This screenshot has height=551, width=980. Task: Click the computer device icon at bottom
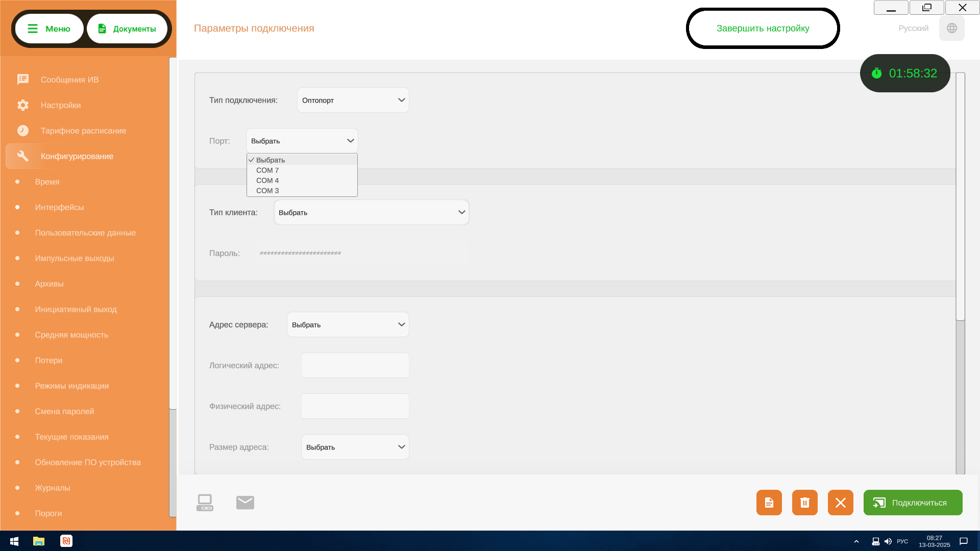click(x=205, y=503)
